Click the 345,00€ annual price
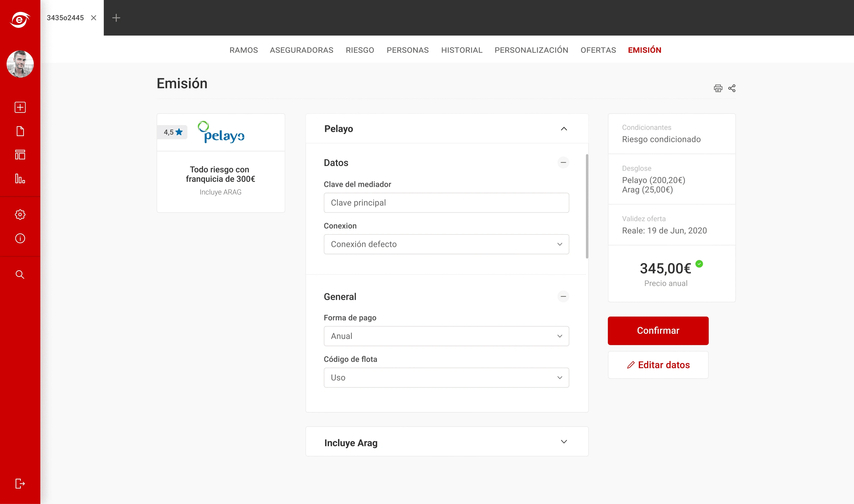The width and height of the screenshot is (854, 504). tap(665, 268)
